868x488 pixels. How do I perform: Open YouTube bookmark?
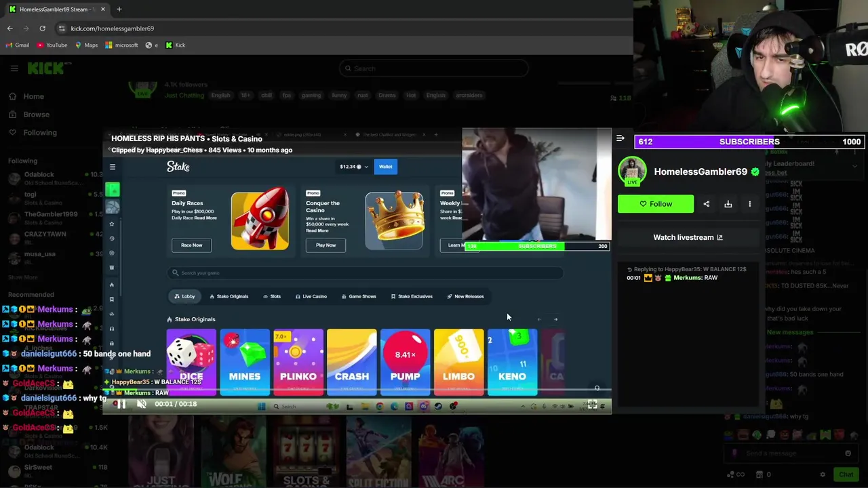pyautogui.click(x=52, y=45)
